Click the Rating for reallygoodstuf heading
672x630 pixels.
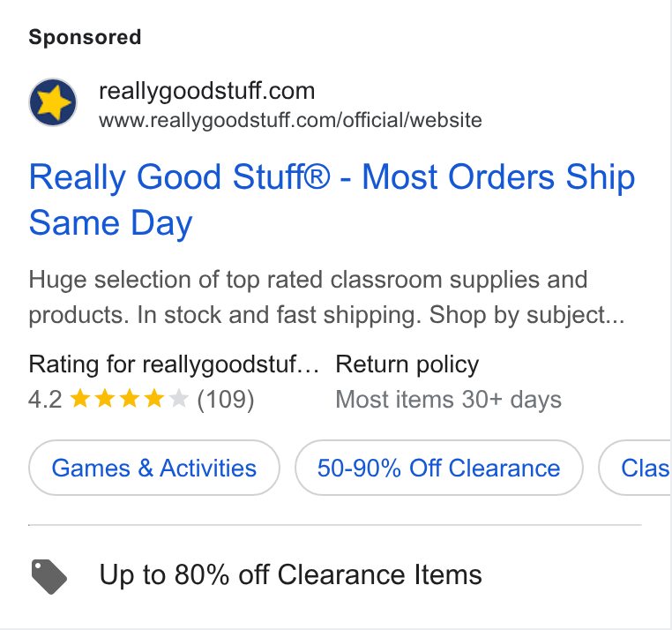(x=174, y=364)
